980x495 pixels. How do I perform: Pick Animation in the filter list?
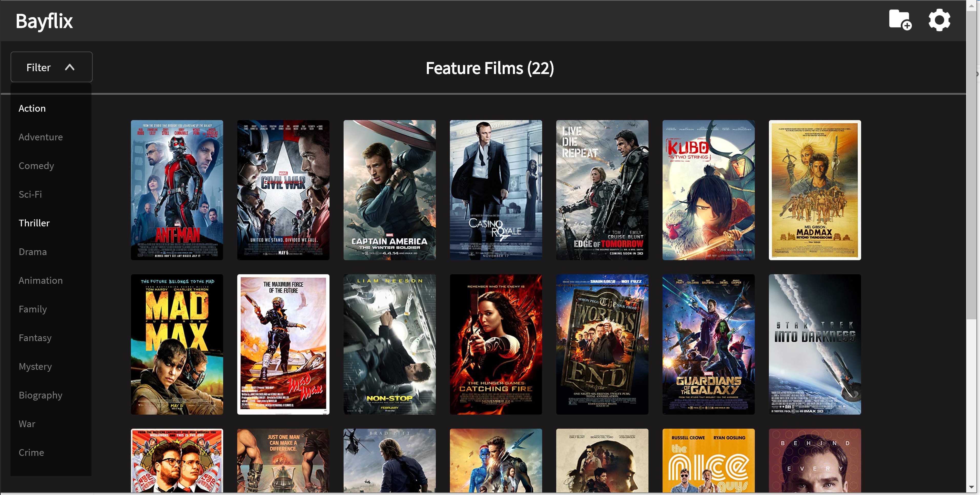tap(41, 281)
